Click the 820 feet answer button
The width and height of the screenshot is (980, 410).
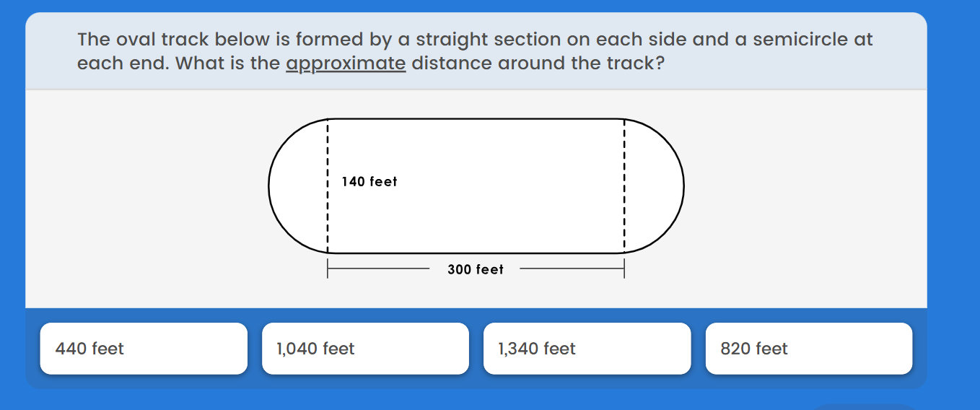(x=808, y=349)
